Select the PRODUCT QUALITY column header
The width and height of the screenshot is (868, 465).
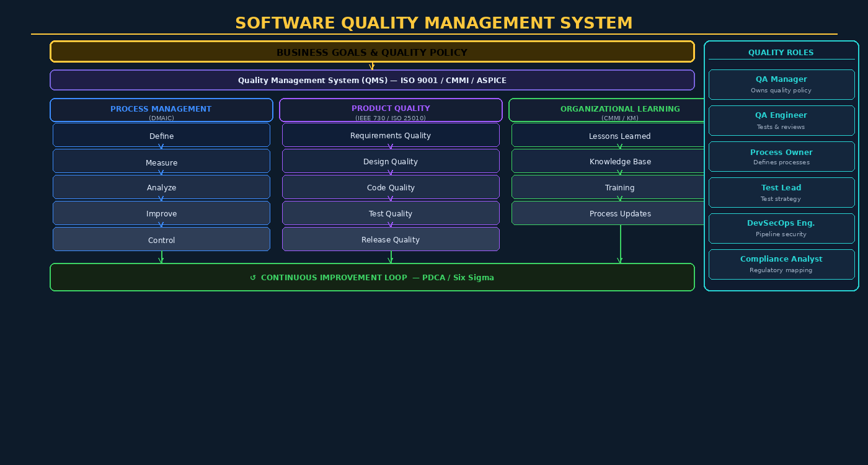pos(391,110)
